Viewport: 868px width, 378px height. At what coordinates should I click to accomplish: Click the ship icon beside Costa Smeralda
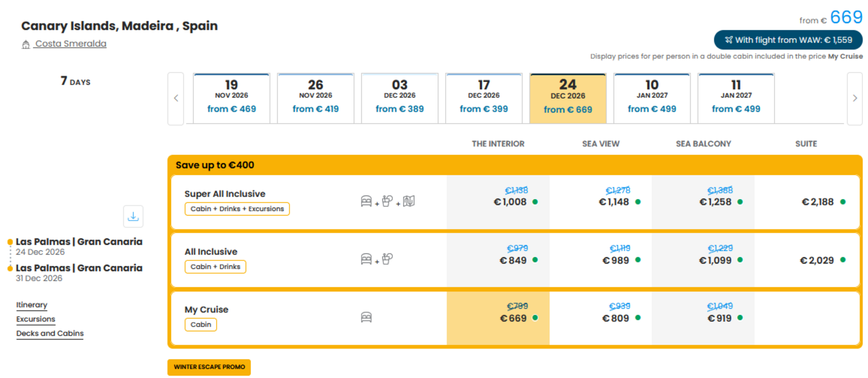(x=26, y=44)
